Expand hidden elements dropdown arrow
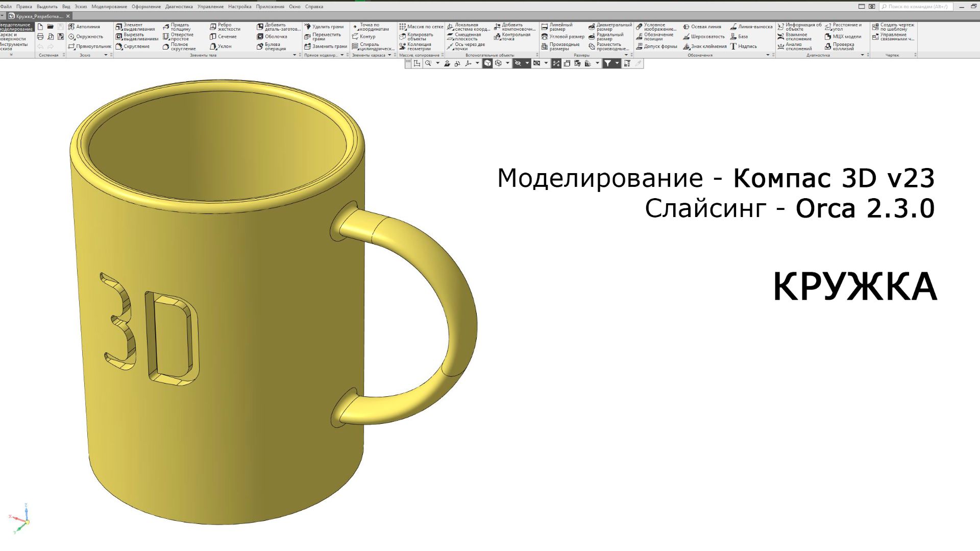Image resolution: width=980 pixels, height=551 pixels. [527, 63]
